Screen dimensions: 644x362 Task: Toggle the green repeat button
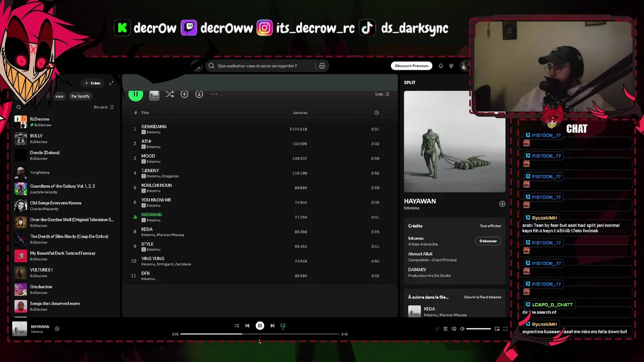[x=283, y=326]
